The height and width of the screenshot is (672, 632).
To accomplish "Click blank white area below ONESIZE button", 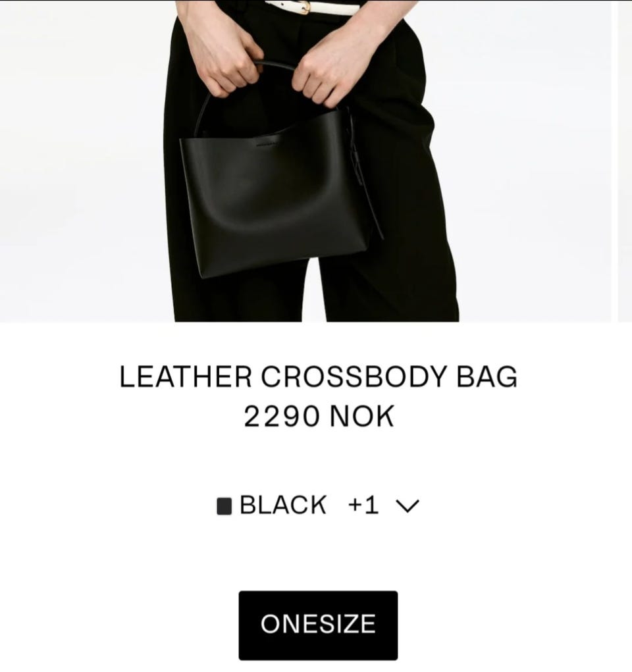I will (x=318, y=667).
